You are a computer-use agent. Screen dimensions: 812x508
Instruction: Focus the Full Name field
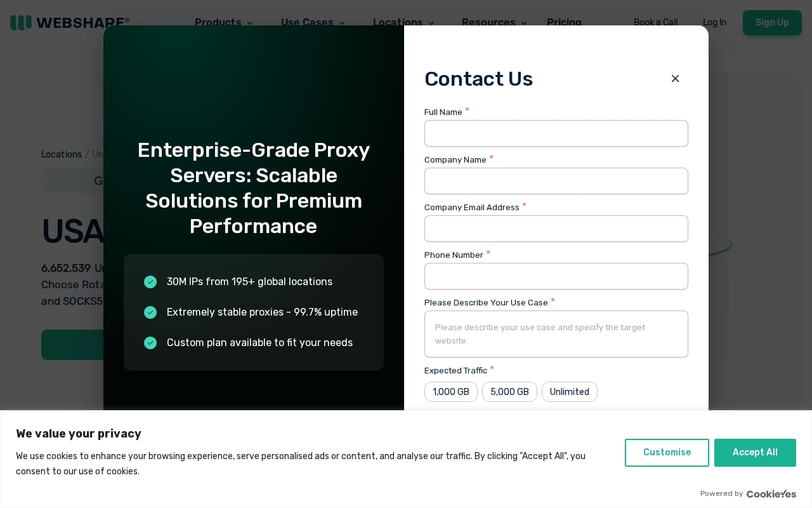(556, 133)
